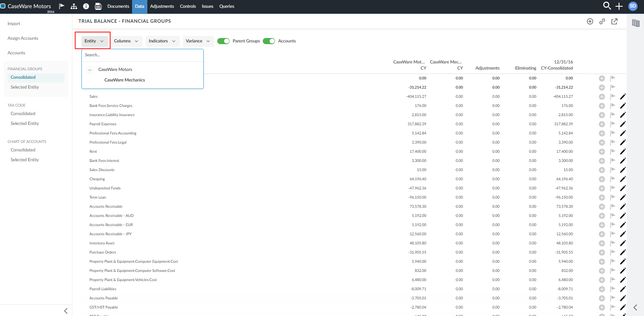
Task: Select Consolidated under Tax Code
Action: click(x=23, y=114)
